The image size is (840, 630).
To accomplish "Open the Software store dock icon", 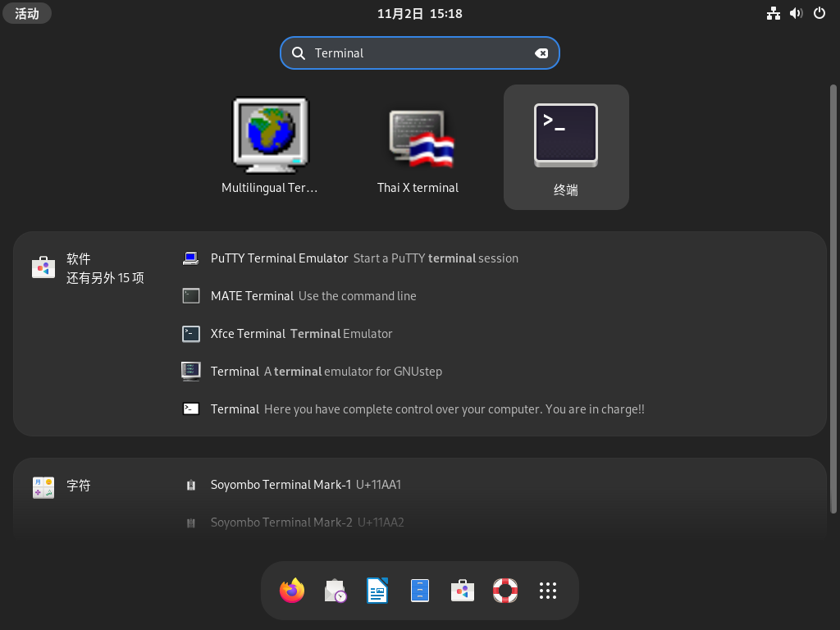I will pos(463,591).
